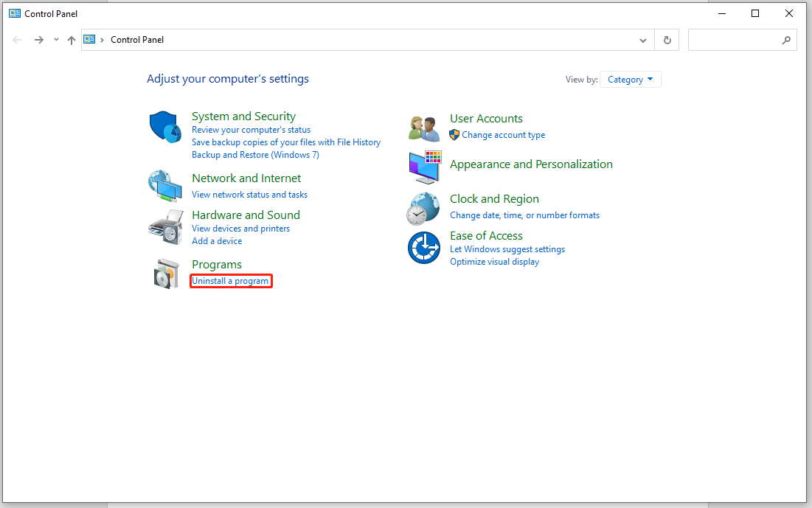Select the Ease of Access icon
The width and height of the screenshot is (812, 508).
click(423, 247)
